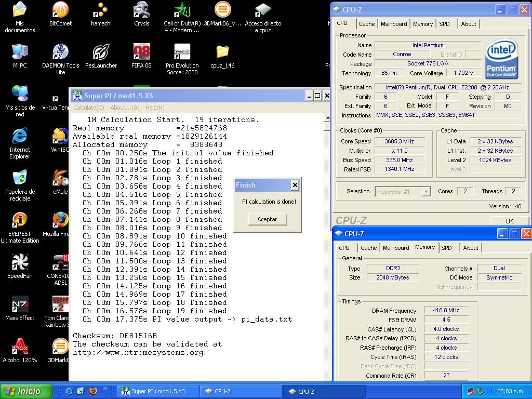The width and height of the screenshot is (532, 399).
Task: Select CPU tab in lower CPU-Z window
Action: pyautogui.click(x=344, y=248)
